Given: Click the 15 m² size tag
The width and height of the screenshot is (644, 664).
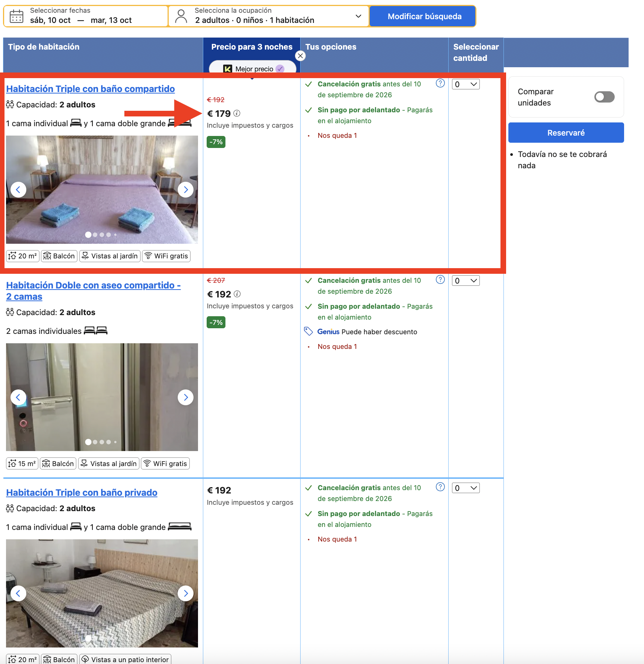Looking at the screenshot, I should pos(22,463).
